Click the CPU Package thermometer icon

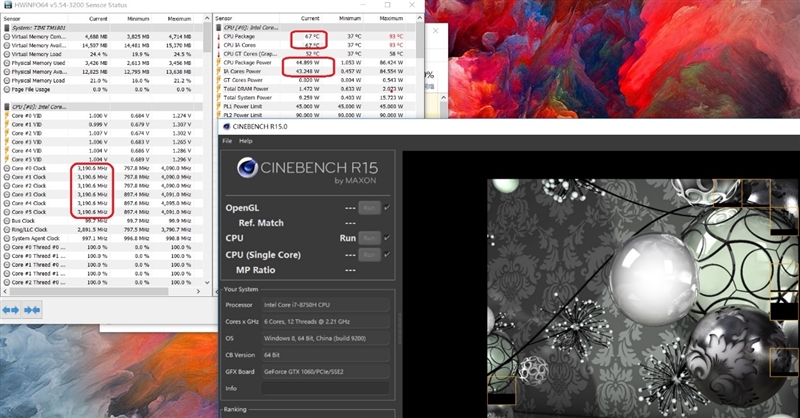pyautogui.click(x=220, y=36)
